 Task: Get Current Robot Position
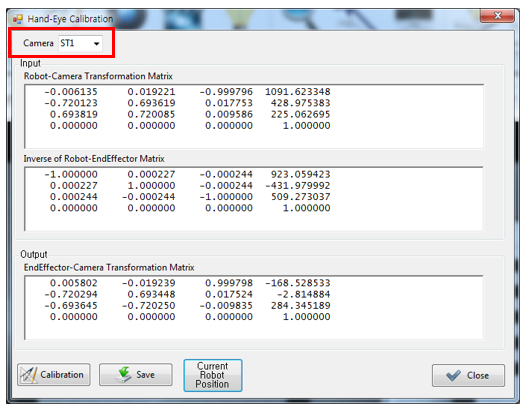pos(213,375)
